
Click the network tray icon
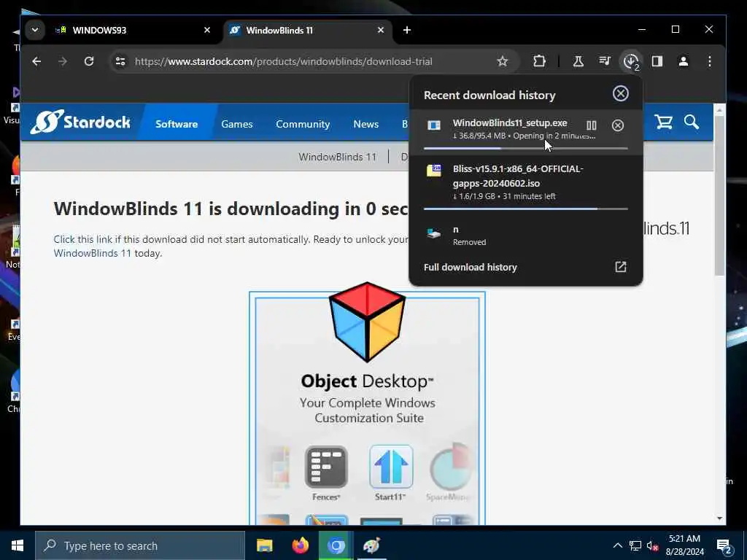[x=635, y=545]
